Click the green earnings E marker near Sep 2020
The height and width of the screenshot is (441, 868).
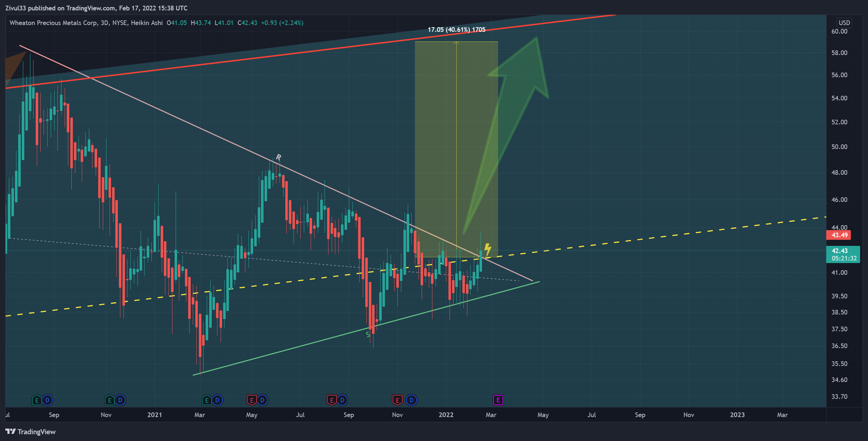coord(37,400)
